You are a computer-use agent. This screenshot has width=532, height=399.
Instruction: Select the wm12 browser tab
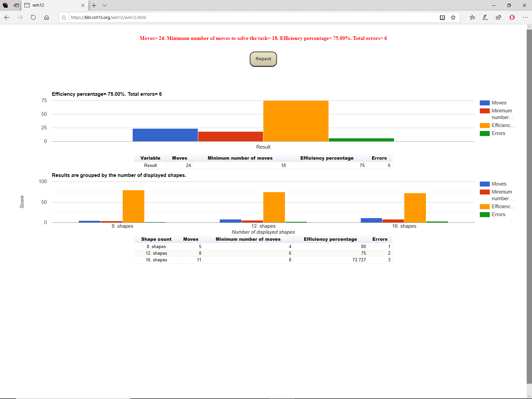pyautogui.click(x=55, y=5)
